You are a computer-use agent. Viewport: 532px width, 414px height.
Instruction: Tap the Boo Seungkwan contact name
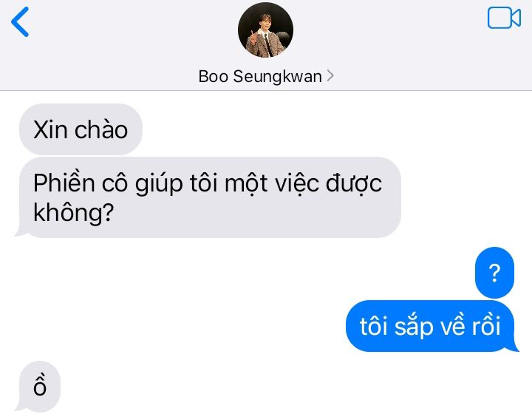(260, 76)
